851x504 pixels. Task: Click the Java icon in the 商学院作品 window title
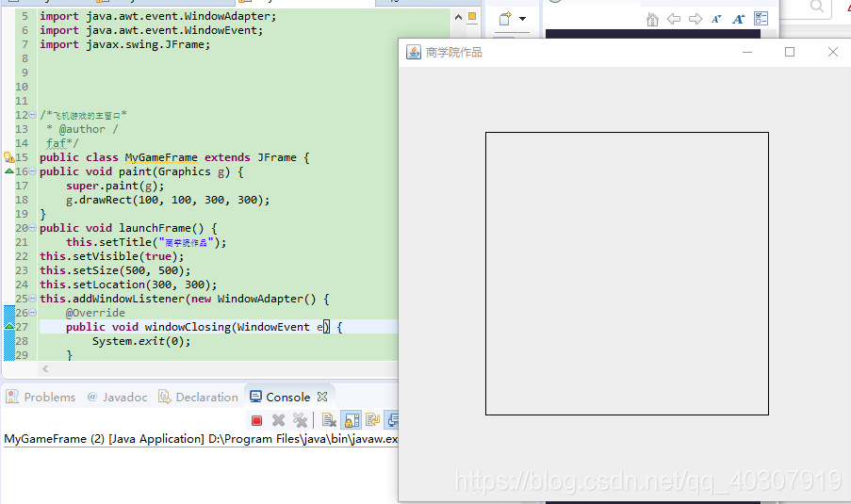pos(414,52)
